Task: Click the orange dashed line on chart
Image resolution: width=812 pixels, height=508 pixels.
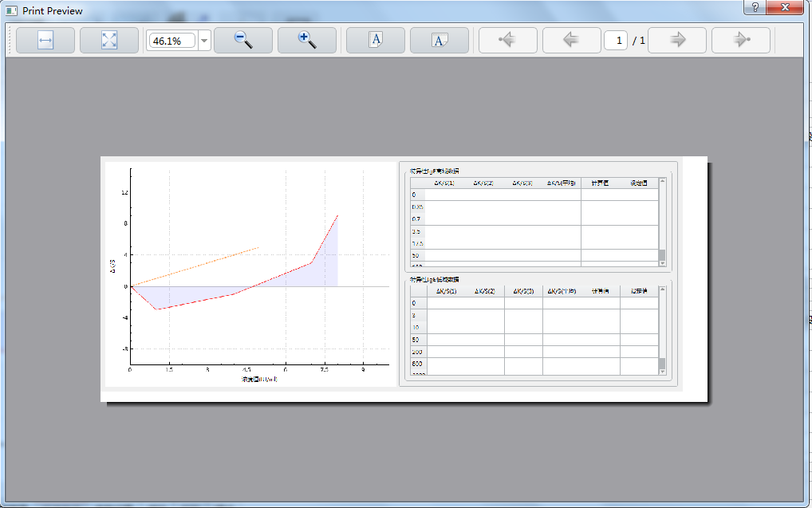Action: 195,267
